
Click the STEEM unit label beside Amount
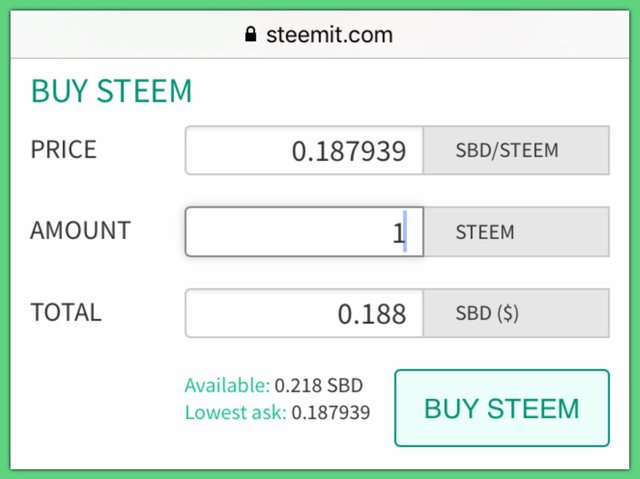(485, 232)
